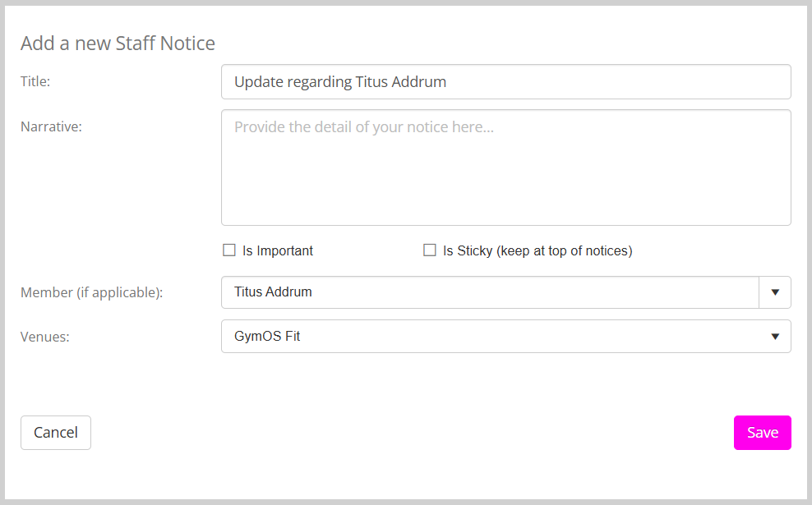This screenshot has width=812, height=505.
Task: Select the 'GymOS Fit' venue value
Action: 267,337
